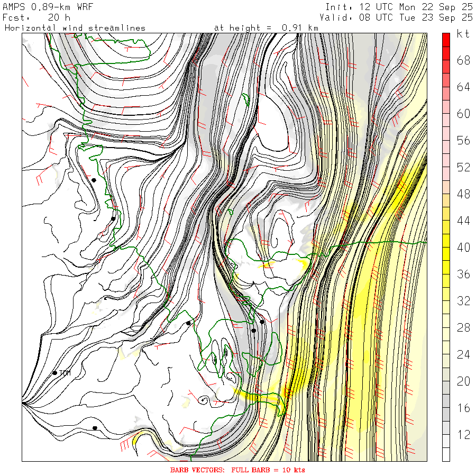The height and width of the screenshot is (476, 476).
Task: Click the 32 label on the wind scale
Action: coord(463,301)
